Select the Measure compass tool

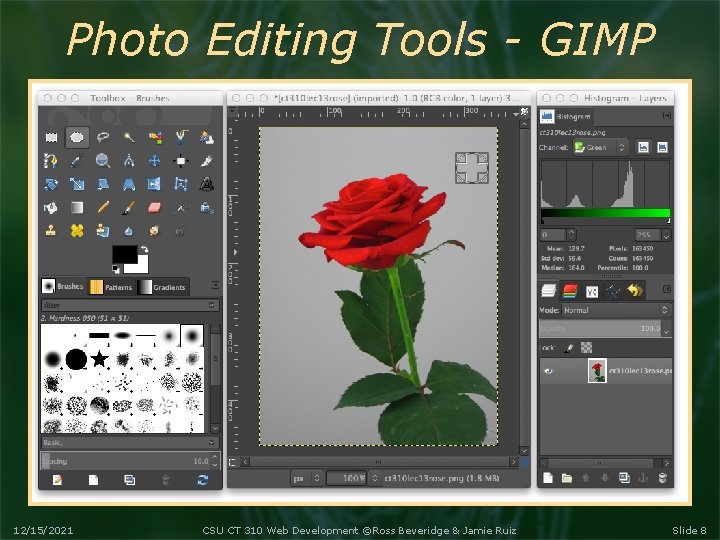point(129,161)
